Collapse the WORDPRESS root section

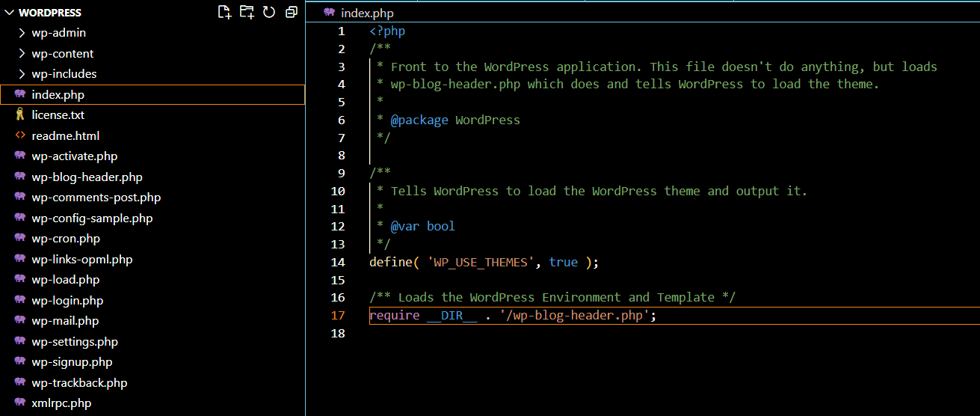coord(9,13)
